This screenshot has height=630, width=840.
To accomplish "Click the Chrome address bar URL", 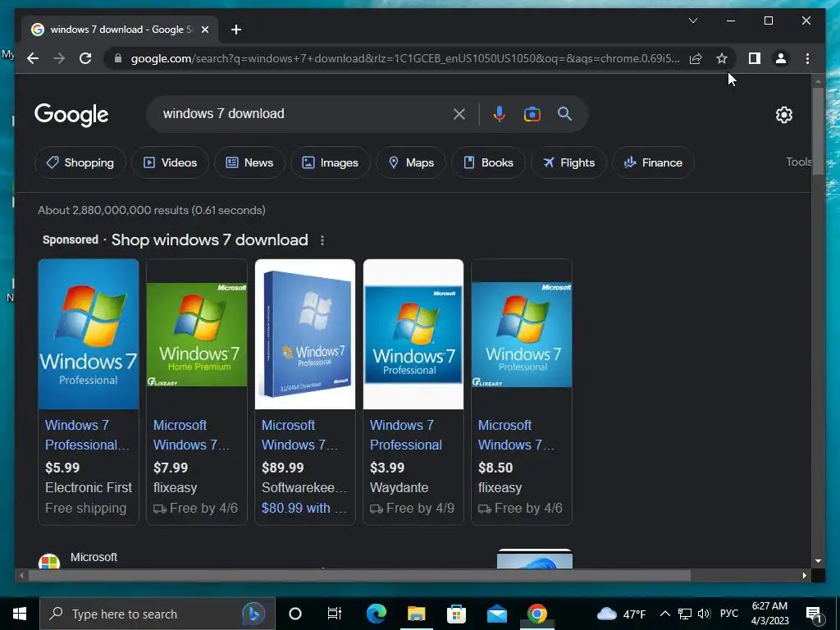I will [x=405, y=58].
